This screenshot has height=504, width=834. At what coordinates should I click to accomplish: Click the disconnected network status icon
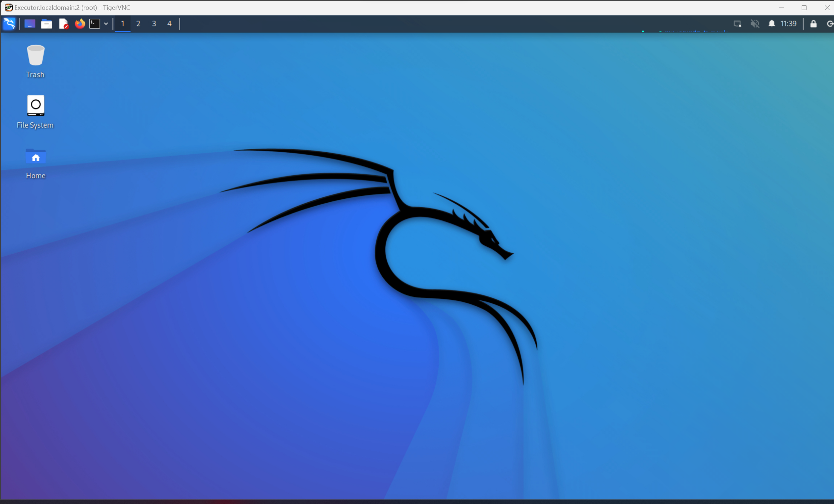point(738,24)
